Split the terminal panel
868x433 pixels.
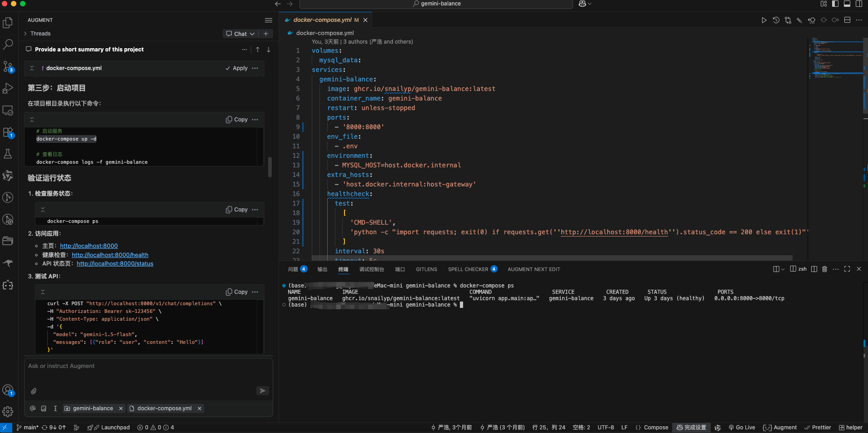(x=814, y=269)
